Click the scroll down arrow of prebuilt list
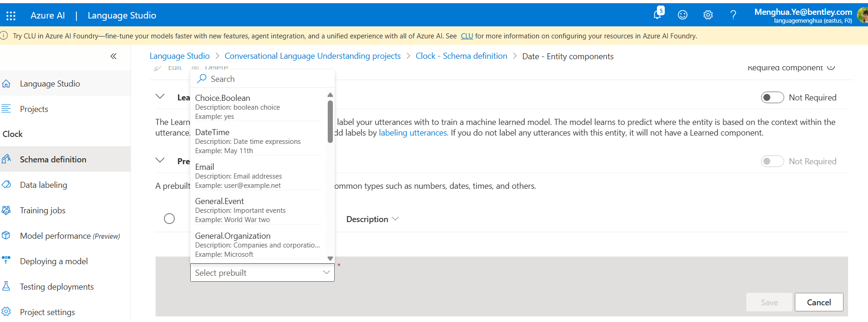The height and width of the screenshot is (322, 868). click(330, 259)
